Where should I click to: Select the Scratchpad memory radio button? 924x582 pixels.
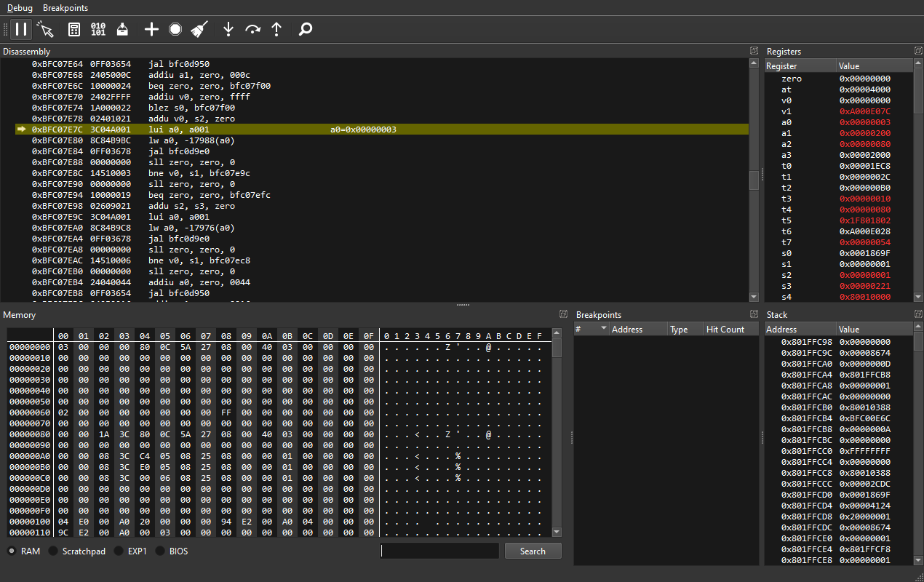(x=53, y=551)
